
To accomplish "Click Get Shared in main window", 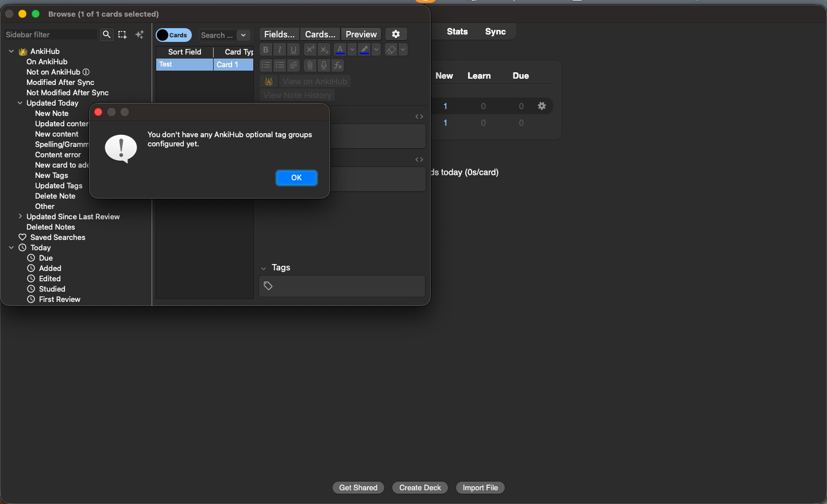I will tap(358, 487).
